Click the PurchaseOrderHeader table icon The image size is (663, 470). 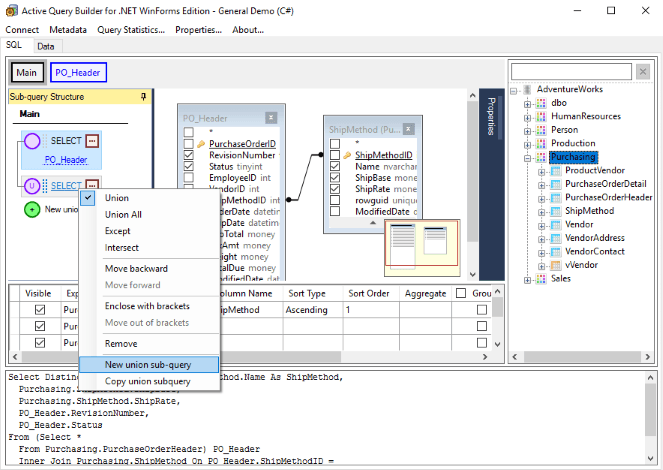click(556, 198)
